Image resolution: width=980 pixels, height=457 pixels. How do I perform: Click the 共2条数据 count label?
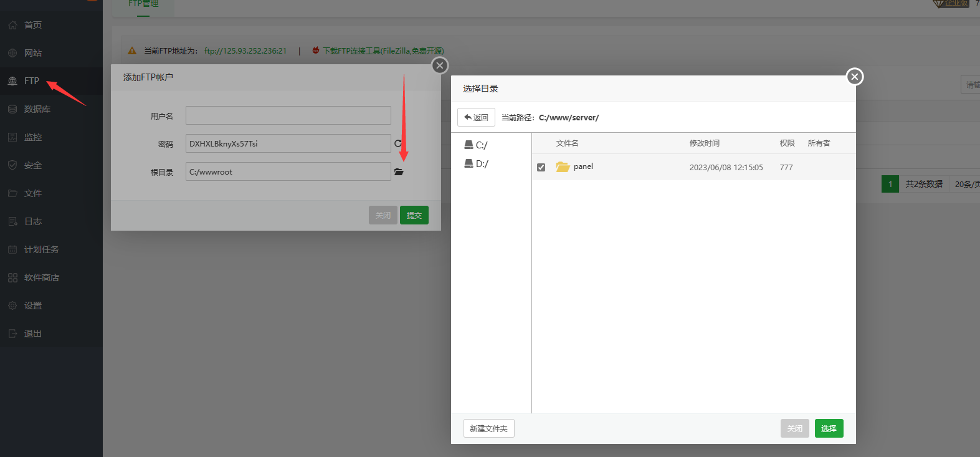pyautogui.click(x=924, y=184)
